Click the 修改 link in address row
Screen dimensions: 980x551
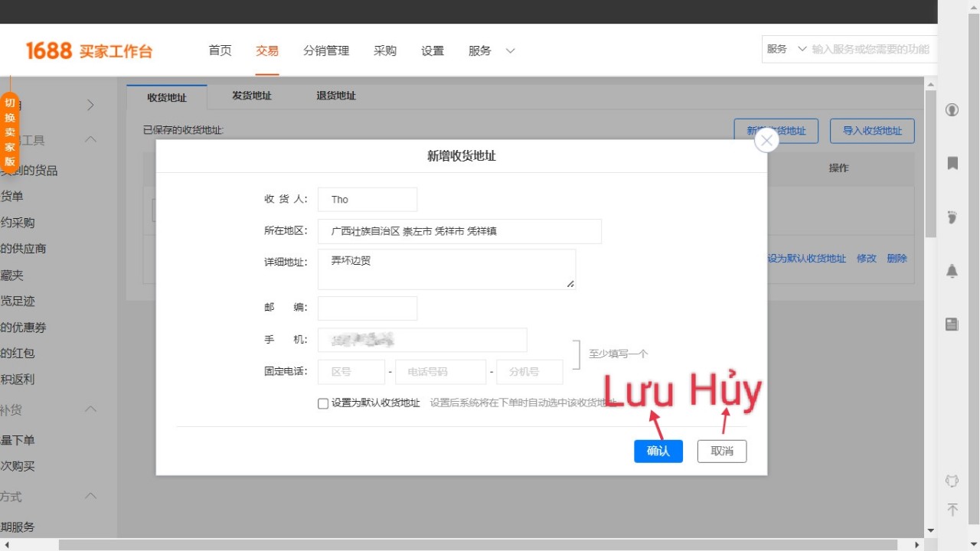(x=867, y=259)
